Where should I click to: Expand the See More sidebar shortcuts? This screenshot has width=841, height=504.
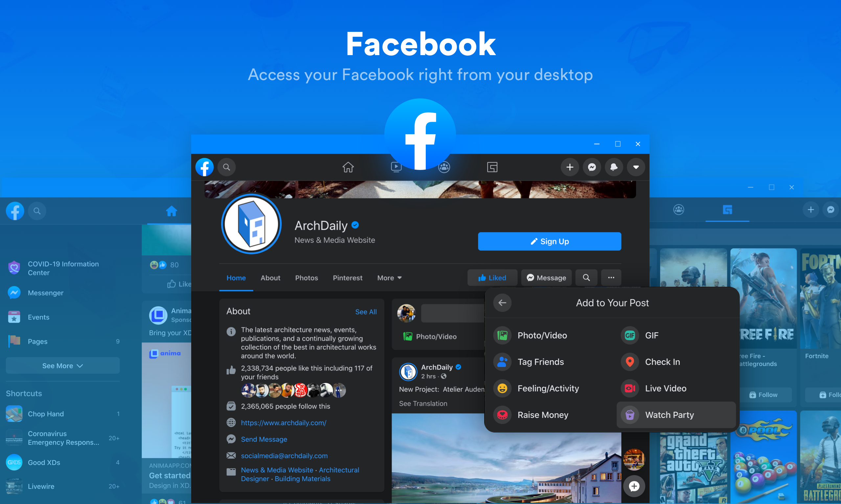coord(62,365)
